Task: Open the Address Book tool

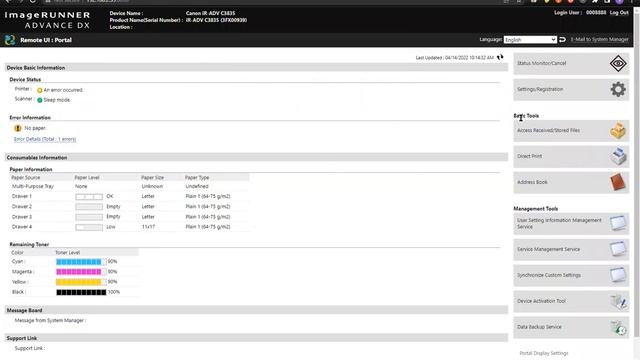Action: point(571,182)
